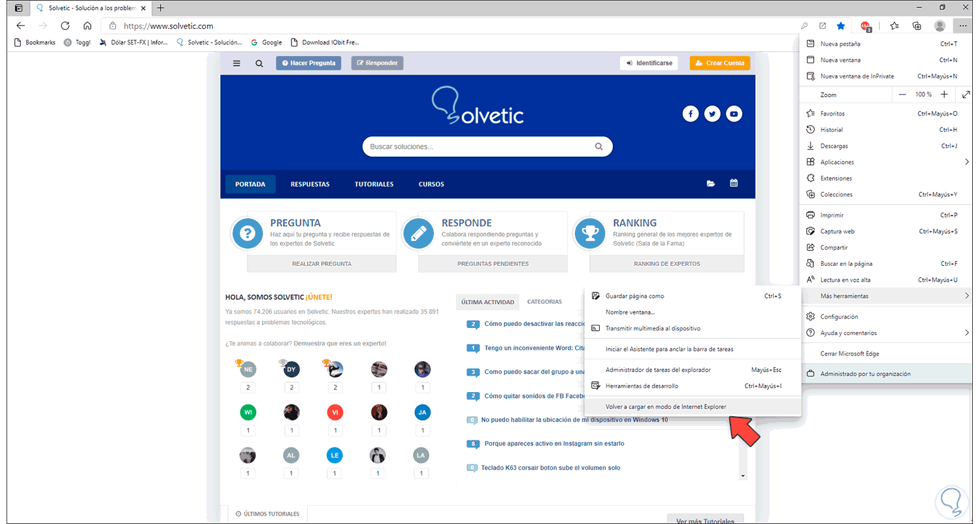
Task: Switch to the TUTORIALES navigation tab
Action: (374, 184)
